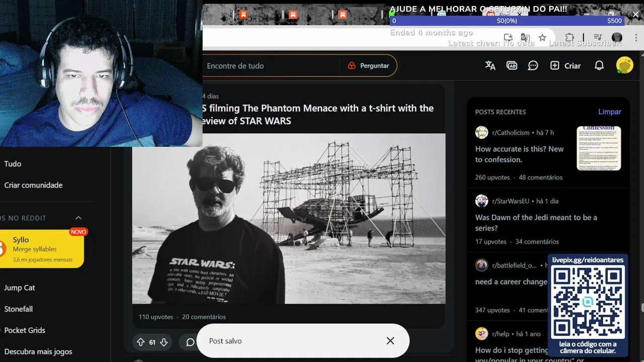This screenshot has width=644, height=362.
Task: Click the donation goal progress bar
Action: tap(507, 21)
